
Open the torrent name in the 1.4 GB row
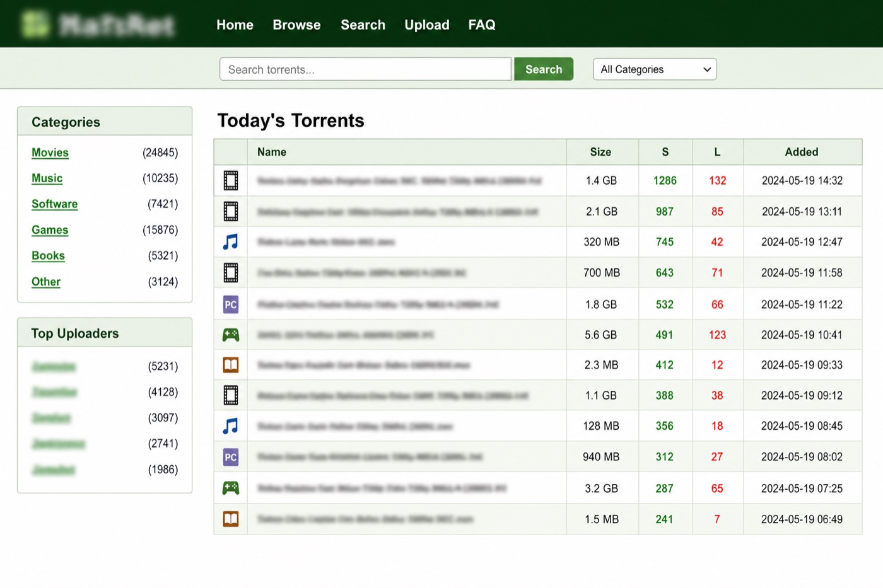[399, 181]
